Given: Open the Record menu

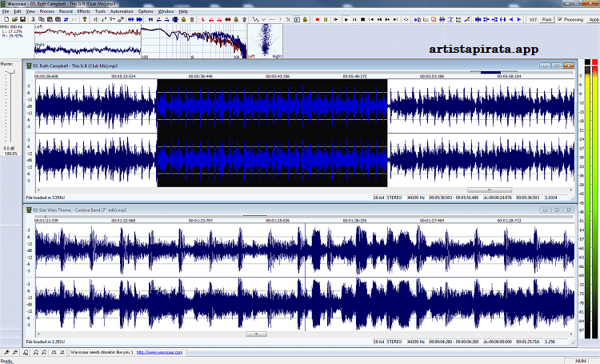Looking at the screenshot, I should [x=66, y=11].
